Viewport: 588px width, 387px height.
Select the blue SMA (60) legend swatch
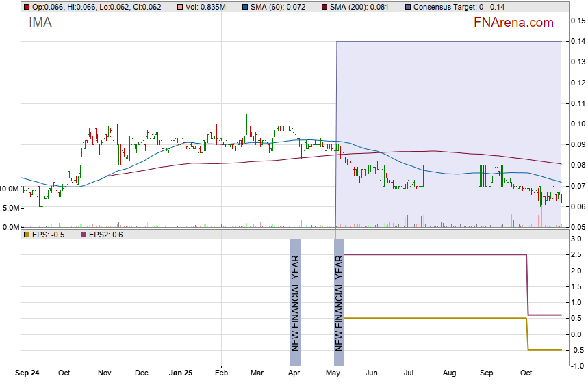click(245, 6)
